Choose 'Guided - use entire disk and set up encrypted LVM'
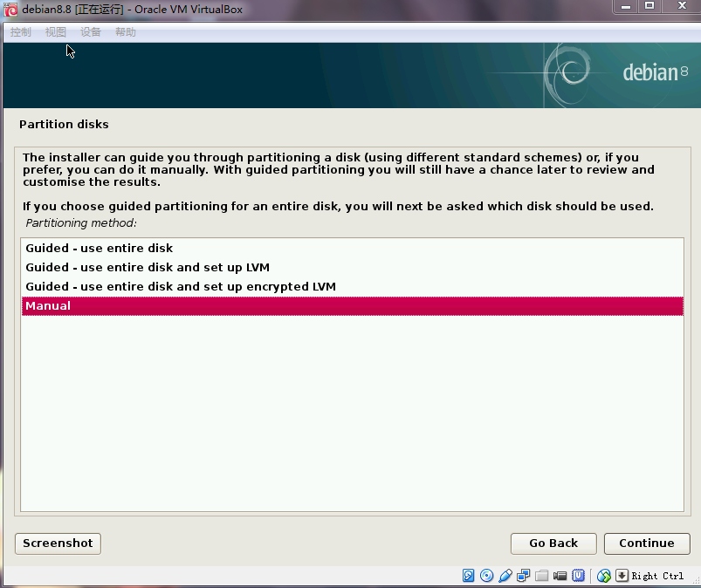This screenshot has height=588, width=701. click(180, 287)
